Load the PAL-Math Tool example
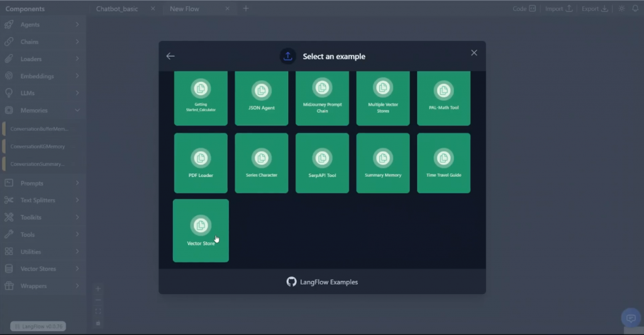The height and width of the screenshot is (335, 644). pyautogui.click(x=443, y=98)
